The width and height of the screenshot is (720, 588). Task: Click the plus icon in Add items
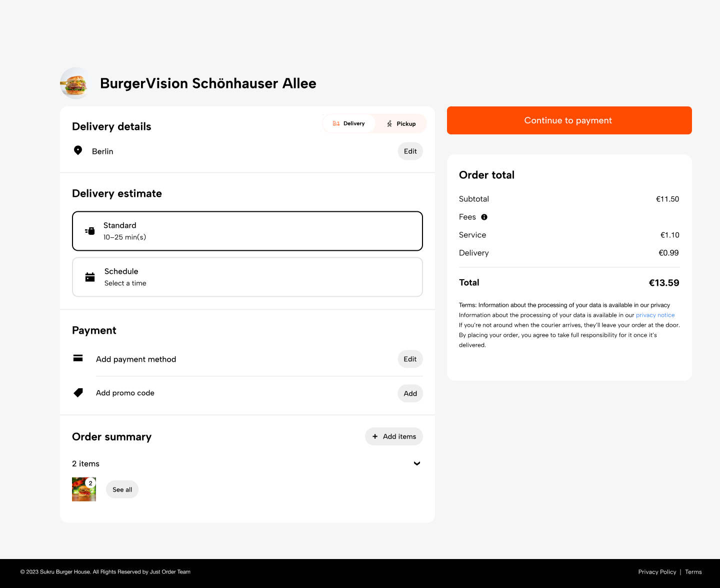pos(375,437)
